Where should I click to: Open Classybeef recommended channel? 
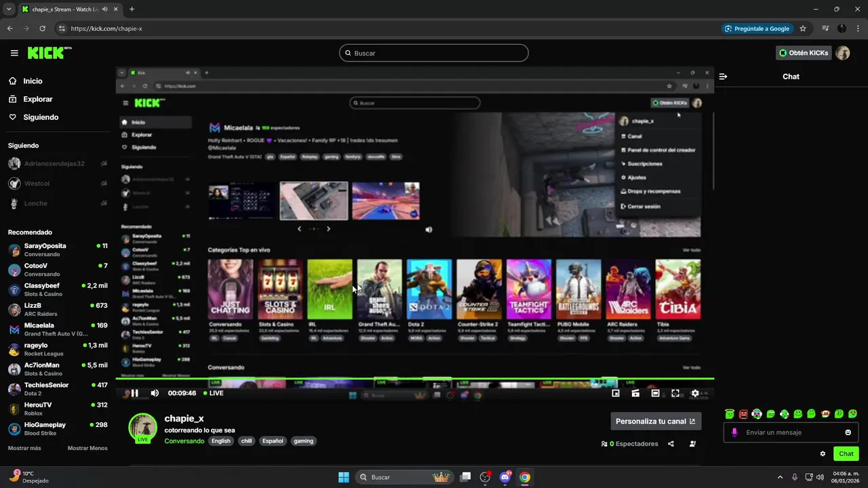tap(58, 289)
